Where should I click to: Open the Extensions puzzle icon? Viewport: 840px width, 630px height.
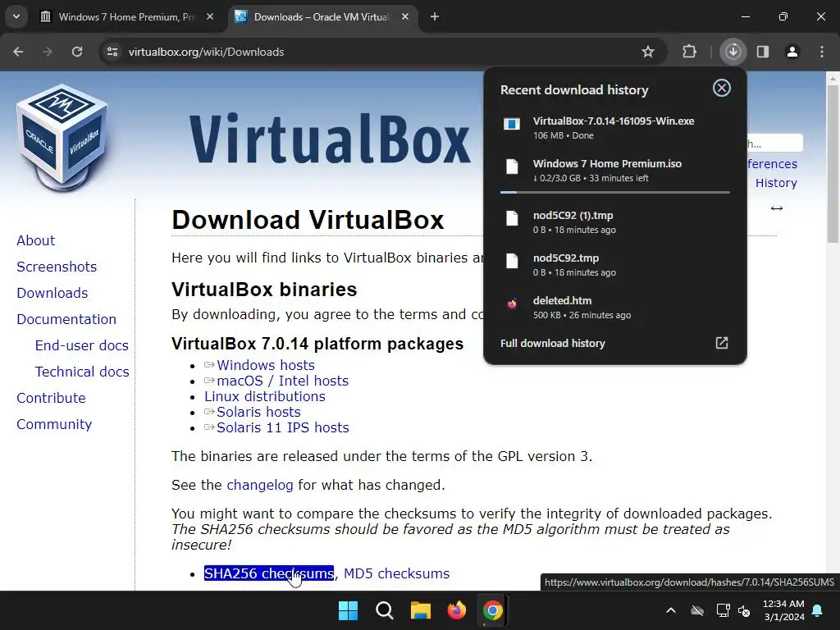click(x=689, y=52)
